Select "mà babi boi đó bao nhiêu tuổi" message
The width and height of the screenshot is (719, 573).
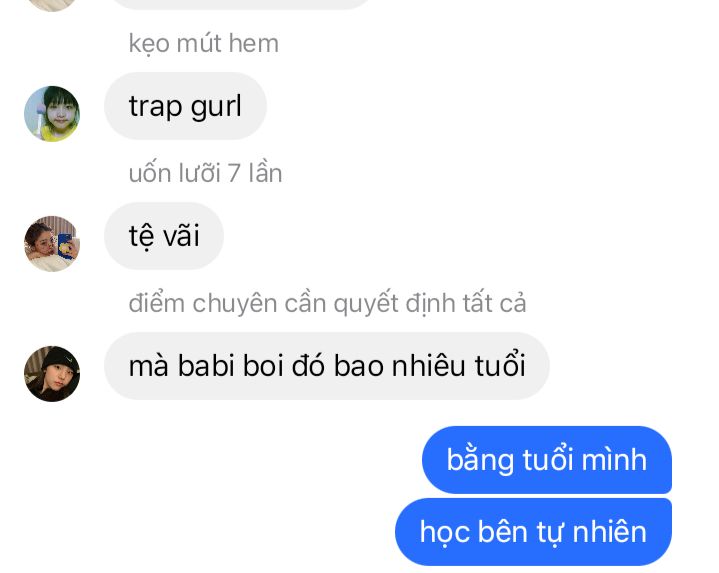(x=326, y=366)
